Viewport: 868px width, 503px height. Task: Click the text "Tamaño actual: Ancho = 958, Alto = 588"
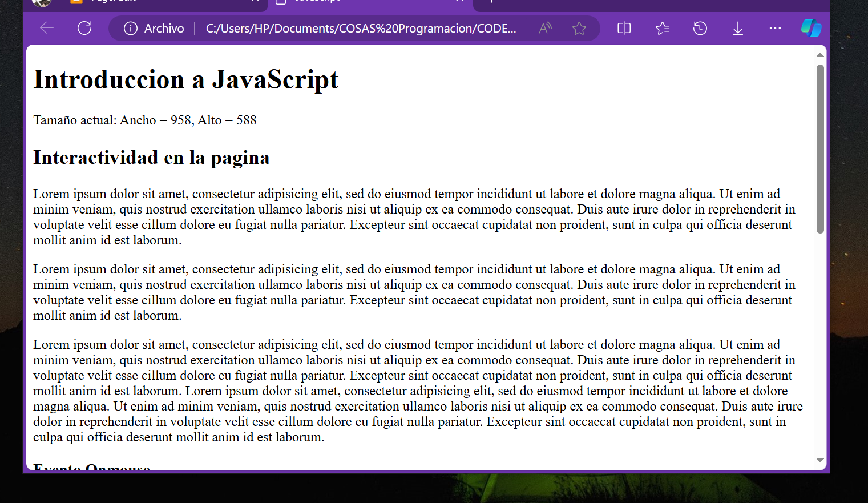145,120
